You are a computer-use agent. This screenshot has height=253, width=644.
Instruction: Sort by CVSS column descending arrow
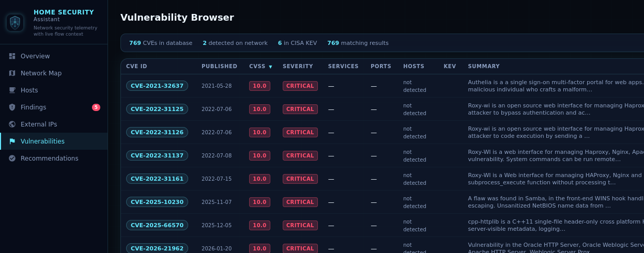(270, 67)
